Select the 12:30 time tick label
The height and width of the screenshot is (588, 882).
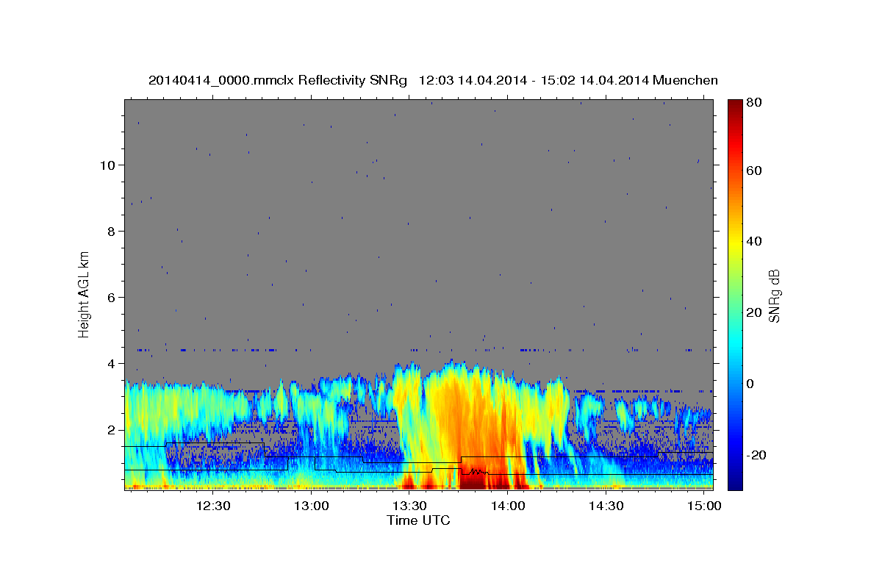213,506
